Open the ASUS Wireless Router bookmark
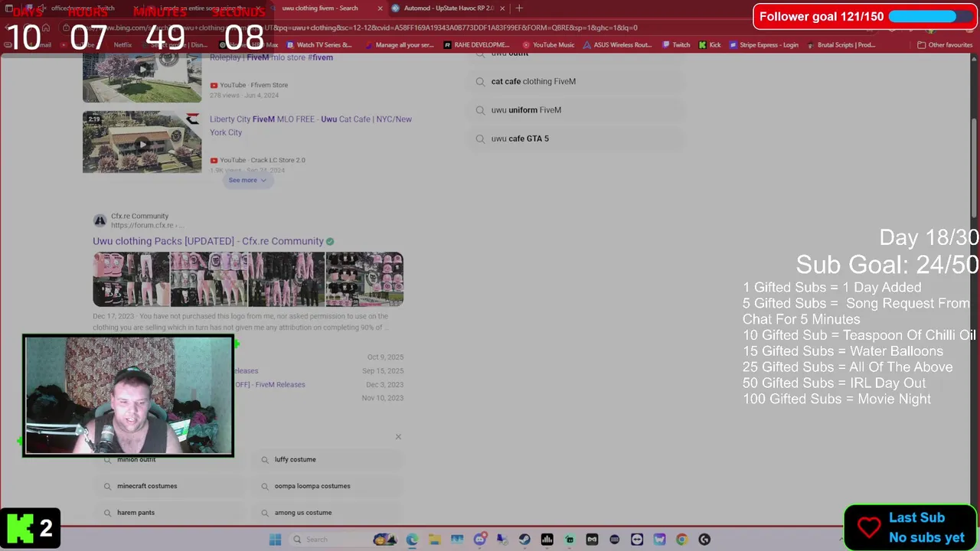Viewport: 980px width, 551px height. click(617, 44)
